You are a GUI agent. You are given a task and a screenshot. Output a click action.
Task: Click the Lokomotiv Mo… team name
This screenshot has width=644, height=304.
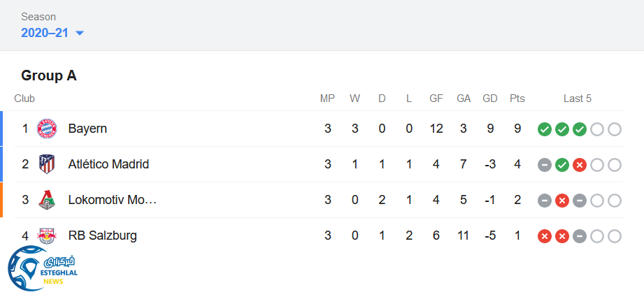point(112,200)
